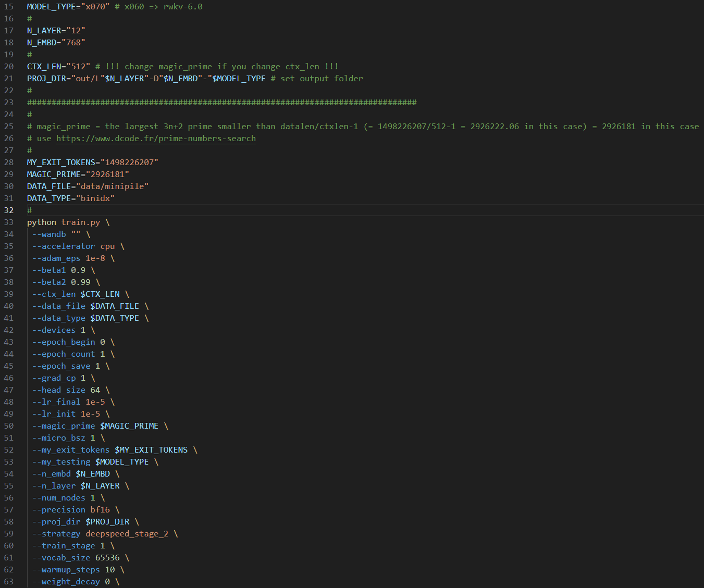Click the 65536 value after --vocab_size
704x588 pixels.
click(107, 558)
